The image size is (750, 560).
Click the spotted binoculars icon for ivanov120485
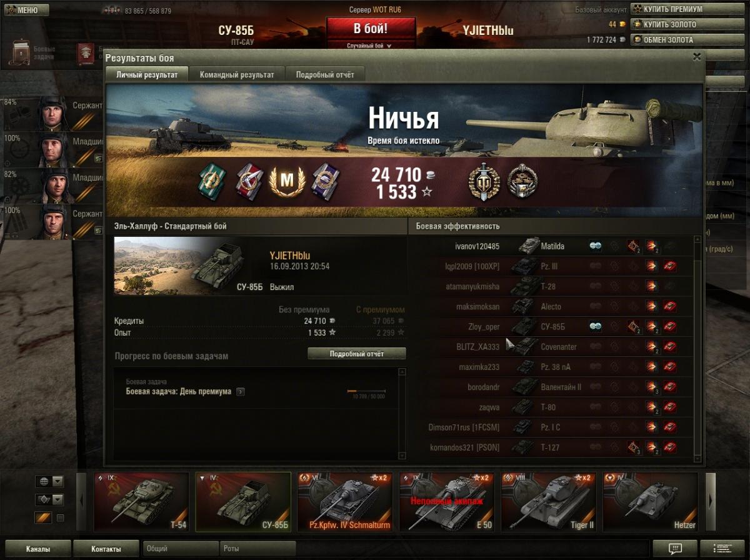coord(596,246)
